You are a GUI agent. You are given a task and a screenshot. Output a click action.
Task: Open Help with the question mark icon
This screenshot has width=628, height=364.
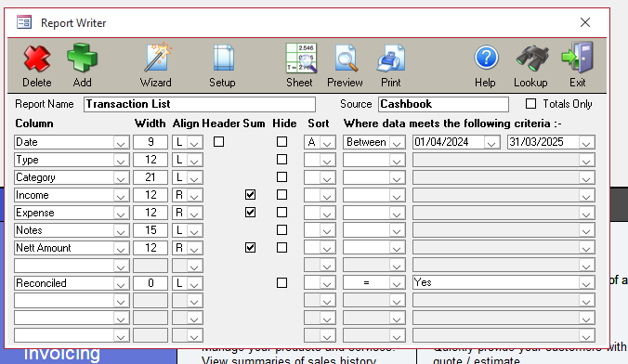coord(486,58)
